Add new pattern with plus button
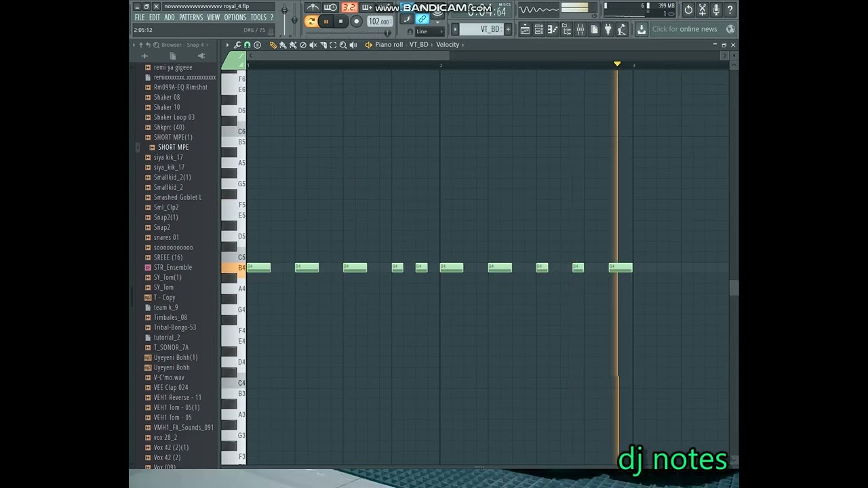The image size is (868, 488). (508, 29)
